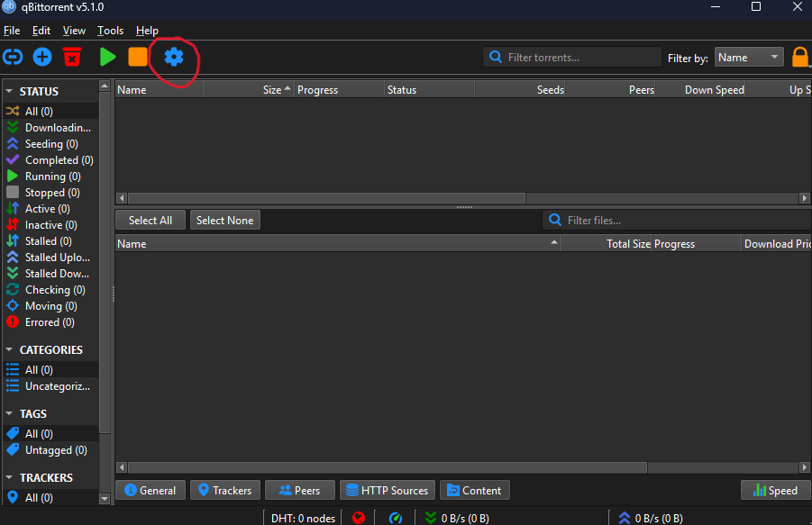Viewport: 812px width, 525px height.
Task: Open the View menu
Action: coord(74,31)
